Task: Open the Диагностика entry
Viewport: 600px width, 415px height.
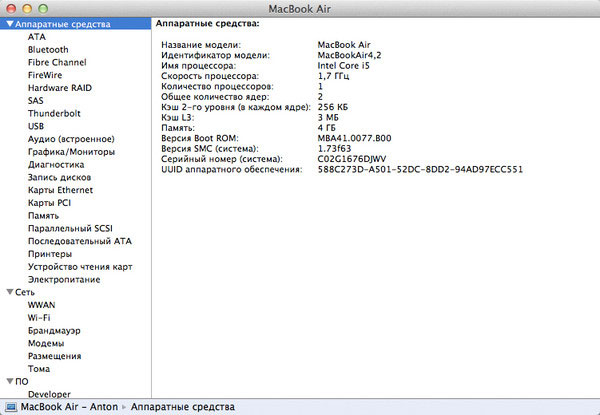Action: [x=56, y=164]
